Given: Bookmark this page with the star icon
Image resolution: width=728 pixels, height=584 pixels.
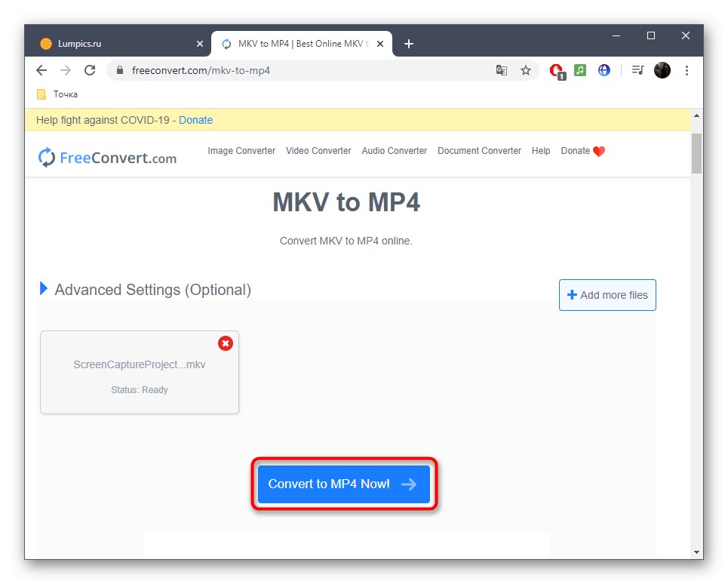Looking at the screenshot, I should coord(526,69).
